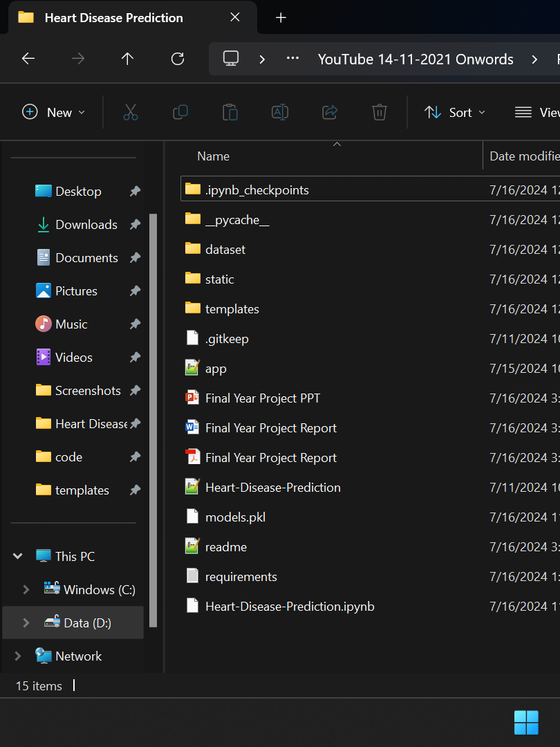Click the Paste clipboard icon
The height and width of the screenshot is (747, 560).
(230, 113)
